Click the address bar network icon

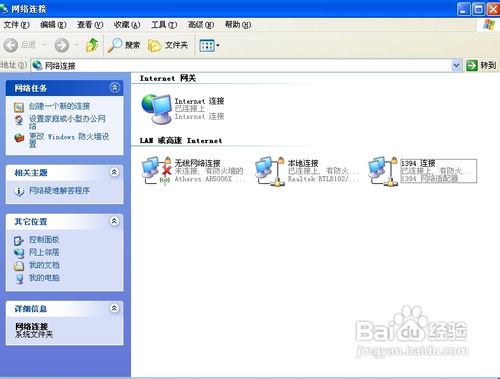(x=38, y=65)
